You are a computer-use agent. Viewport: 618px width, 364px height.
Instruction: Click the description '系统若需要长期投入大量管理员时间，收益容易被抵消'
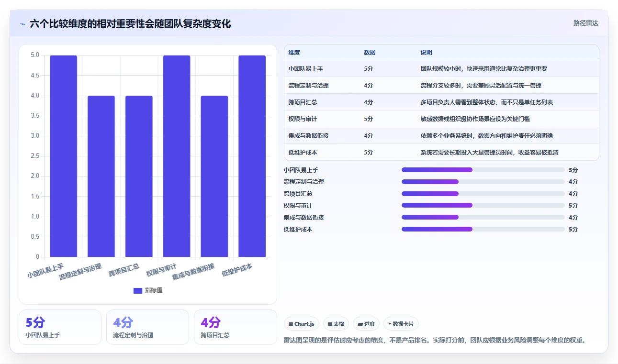[x=490, y=153]
